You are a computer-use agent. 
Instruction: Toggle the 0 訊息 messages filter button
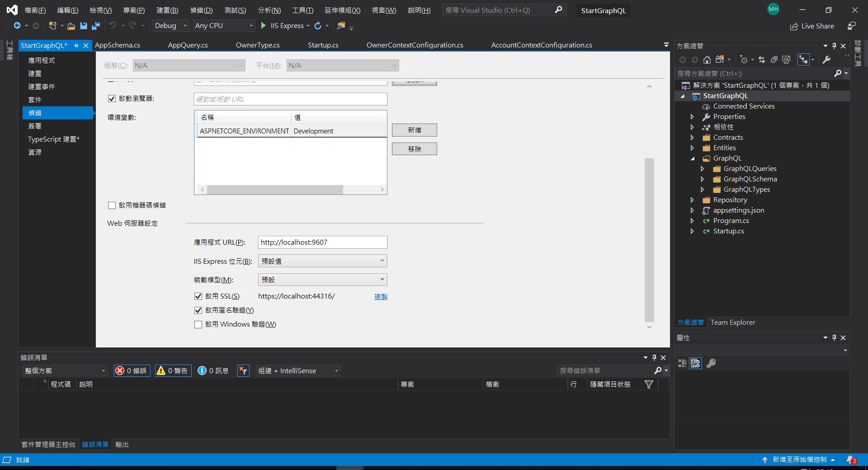[213, 371]
